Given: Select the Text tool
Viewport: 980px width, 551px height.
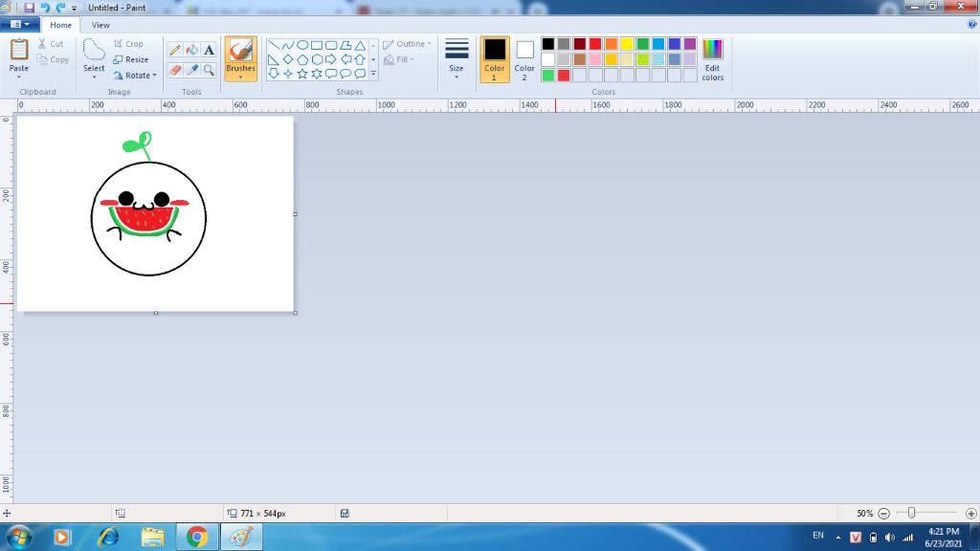Looking at the screenshot, I should 209,50.
